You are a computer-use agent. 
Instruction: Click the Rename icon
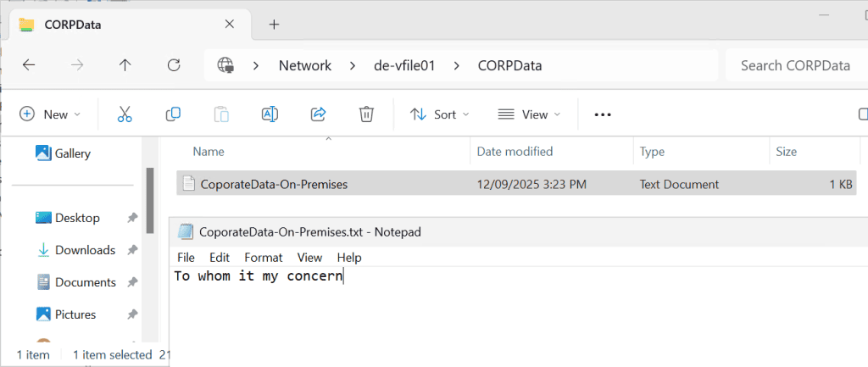tap(270, 114)
